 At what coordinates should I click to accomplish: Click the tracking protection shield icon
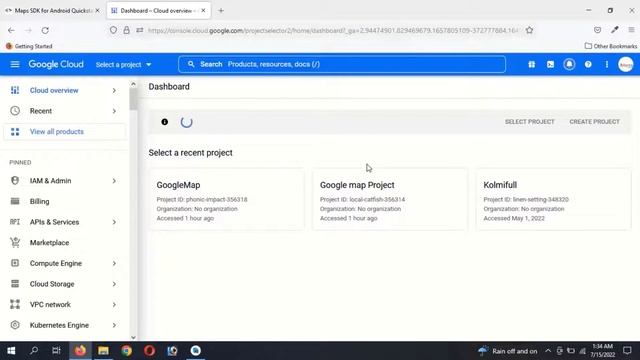(x=113, y=30)
